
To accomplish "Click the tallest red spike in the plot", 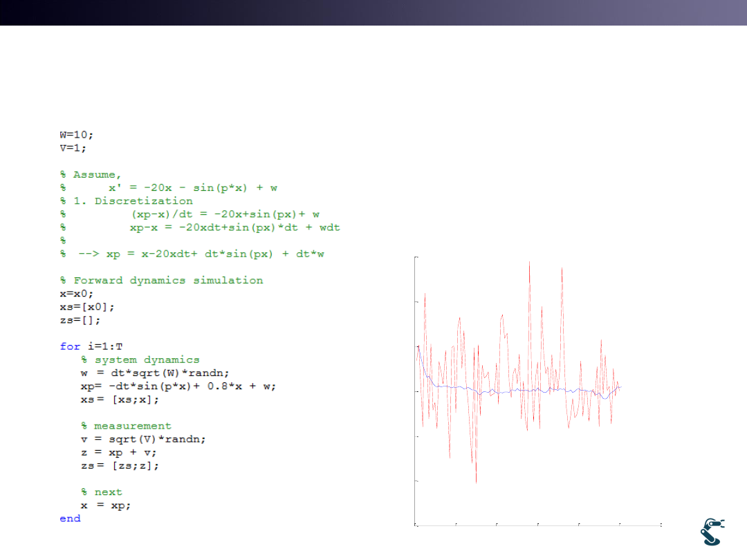I will (530, 263).
